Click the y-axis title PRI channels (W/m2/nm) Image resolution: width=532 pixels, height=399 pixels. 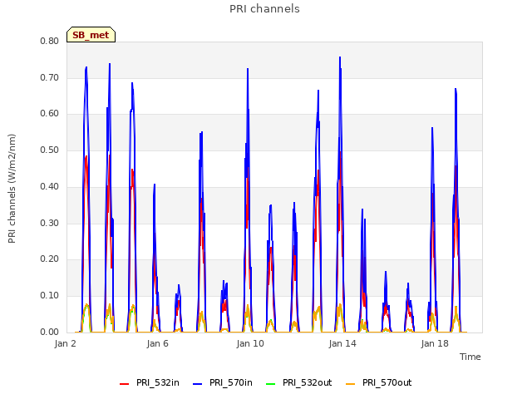[12, 189]
